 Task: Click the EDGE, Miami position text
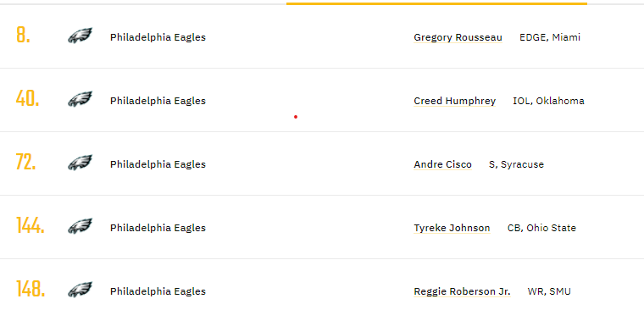coord(550,37)
